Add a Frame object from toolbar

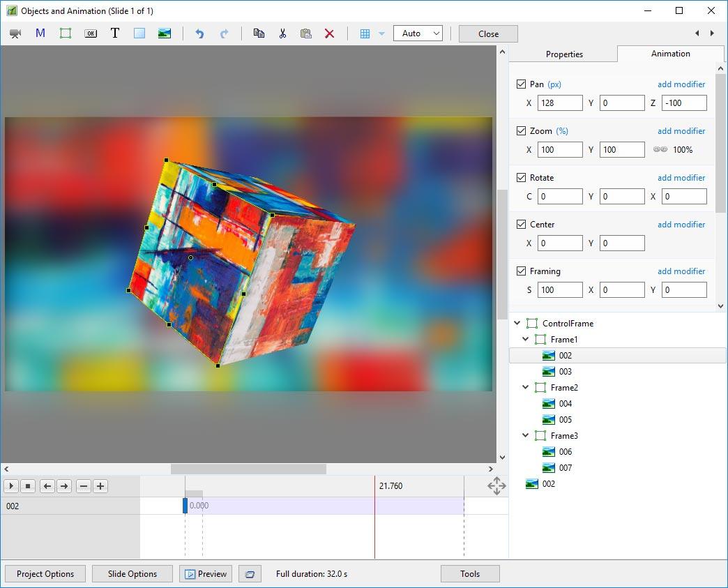click(66, 33)
